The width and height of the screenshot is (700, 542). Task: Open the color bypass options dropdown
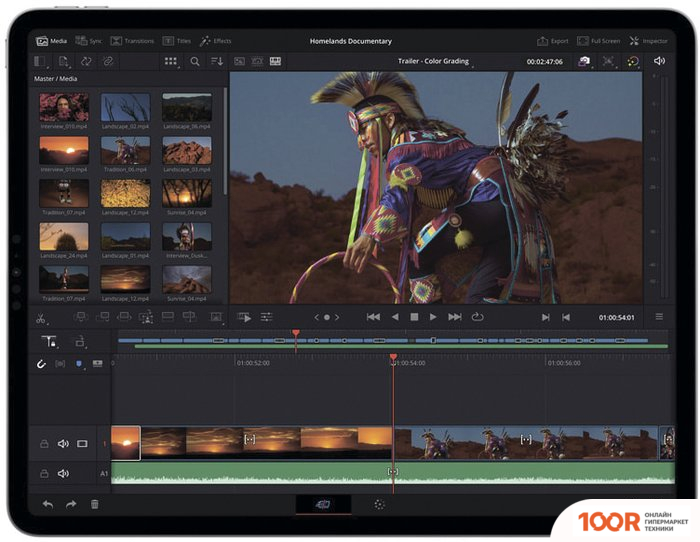tap(633, 62)
